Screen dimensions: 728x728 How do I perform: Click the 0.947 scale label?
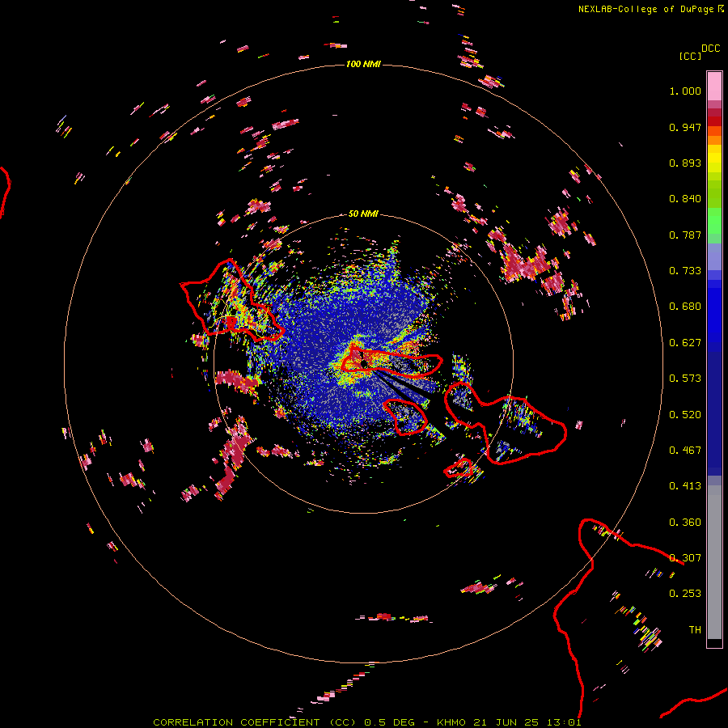[685, 127]
